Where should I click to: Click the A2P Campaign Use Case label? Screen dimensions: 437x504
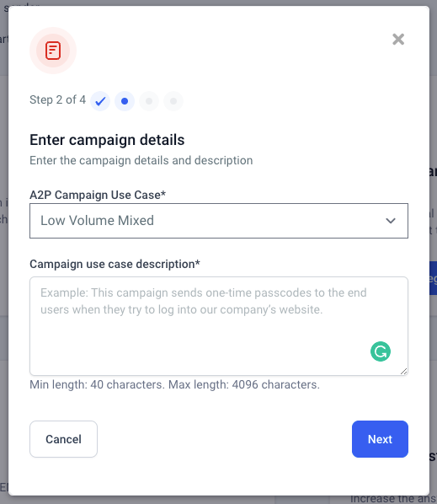pos(98,195)
